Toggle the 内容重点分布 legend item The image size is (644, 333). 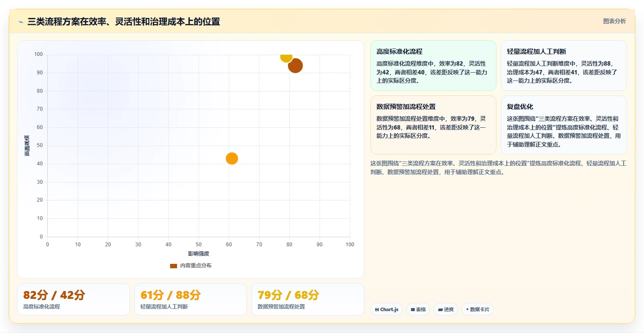(191, 266)
